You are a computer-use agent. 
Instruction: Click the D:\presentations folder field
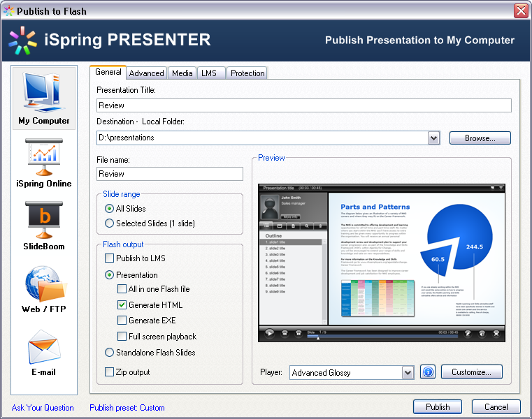262,138
